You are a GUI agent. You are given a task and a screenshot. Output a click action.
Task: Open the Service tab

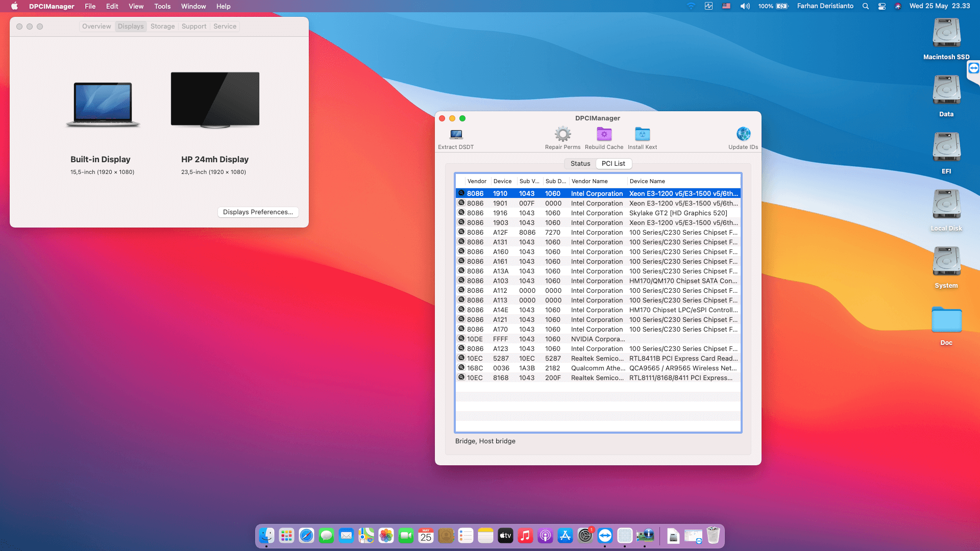225,27
